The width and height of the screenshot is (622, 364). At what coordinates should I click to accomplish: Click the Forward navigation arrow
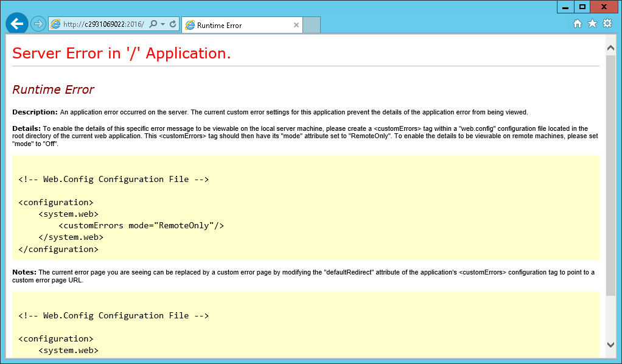(x=38, y=24)
